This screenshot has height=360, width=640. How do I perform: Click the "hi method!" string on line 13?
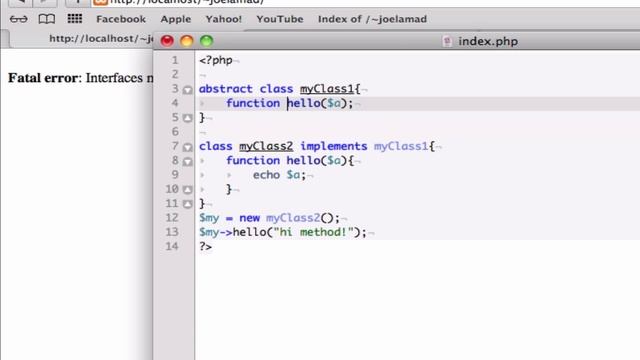coord(313,232)
